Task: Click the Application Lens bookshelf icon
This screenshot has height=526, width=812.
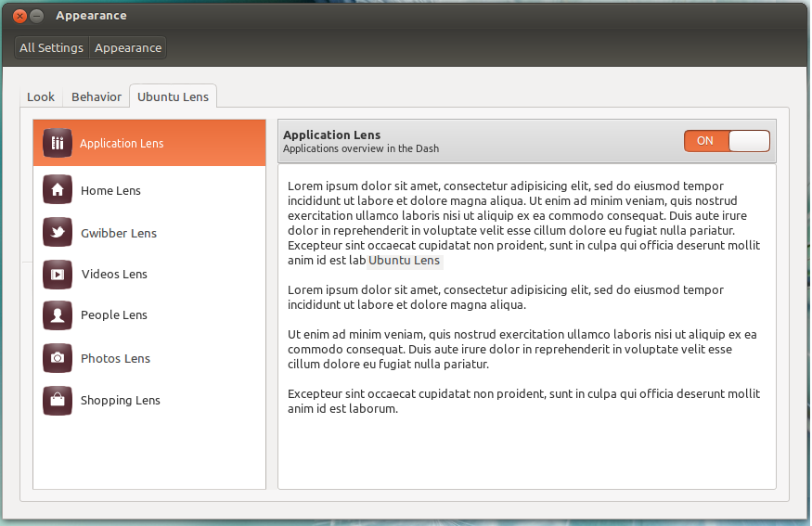Action: tap(58, 143)
